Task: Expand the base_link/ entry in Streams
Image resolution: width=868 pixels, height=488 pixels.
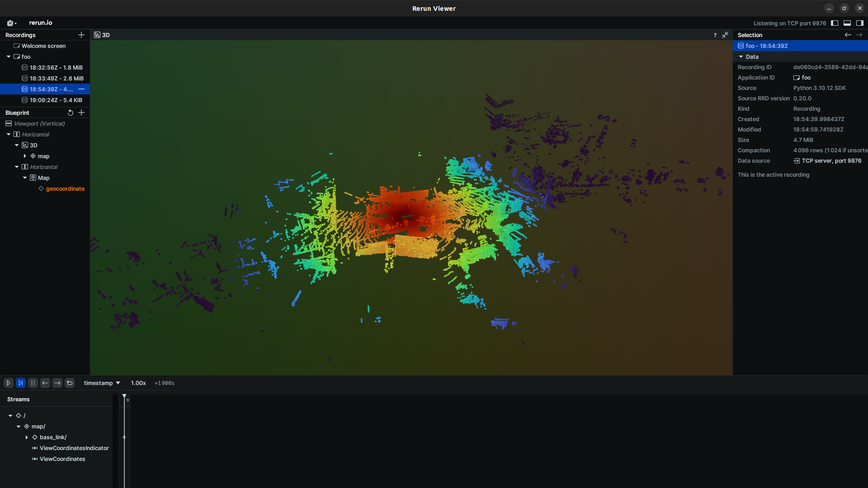Action: (x=26, y=437)
